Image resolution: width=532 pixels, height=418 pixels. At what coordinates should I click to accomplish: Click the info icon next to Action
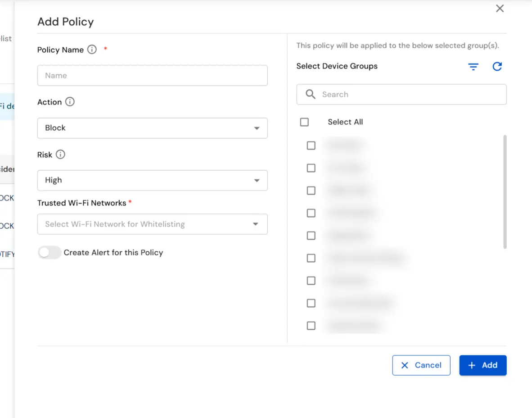coord(70,102)
